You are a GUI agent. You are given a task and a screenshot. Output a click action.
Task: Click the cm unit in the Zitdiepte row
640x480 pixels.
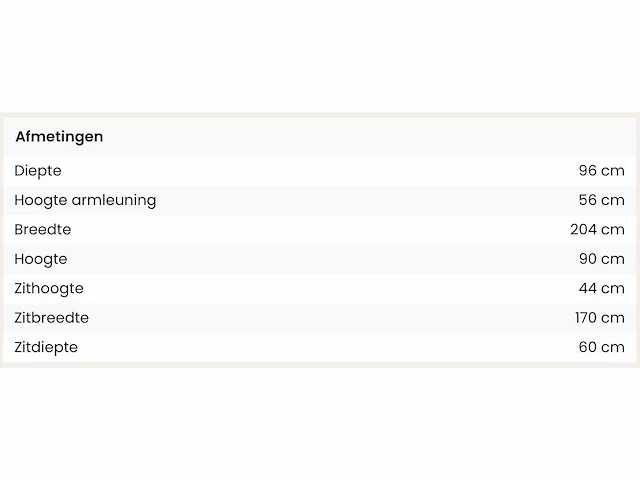(x=613, y=347)
